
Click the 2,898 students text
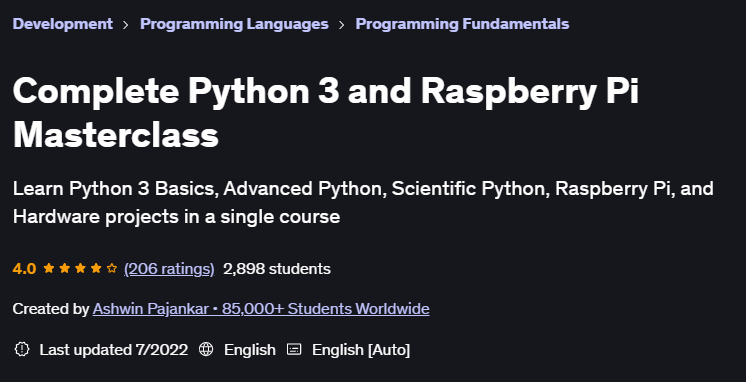(x=277, y=269)
